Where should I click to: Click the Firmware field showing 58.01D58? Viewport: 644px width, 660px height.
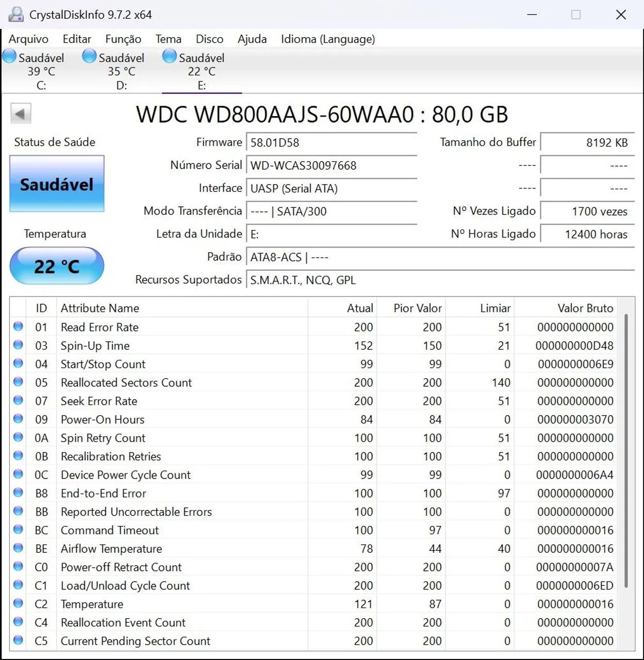point(332,143)
